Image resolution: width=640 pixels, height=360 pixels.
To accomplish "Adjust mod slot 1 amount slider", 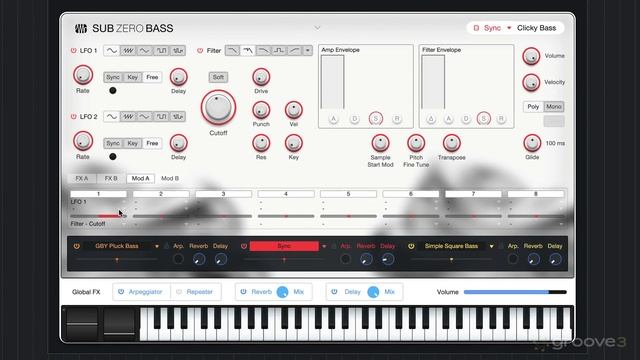I will click(x=98, y=216).
